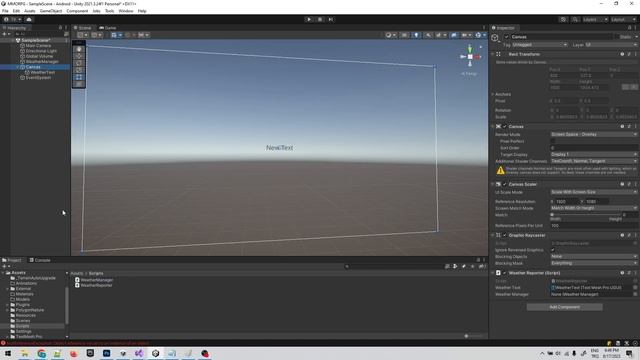
Task: Open the undo history icon in toolbar
Action: (563, 19)
